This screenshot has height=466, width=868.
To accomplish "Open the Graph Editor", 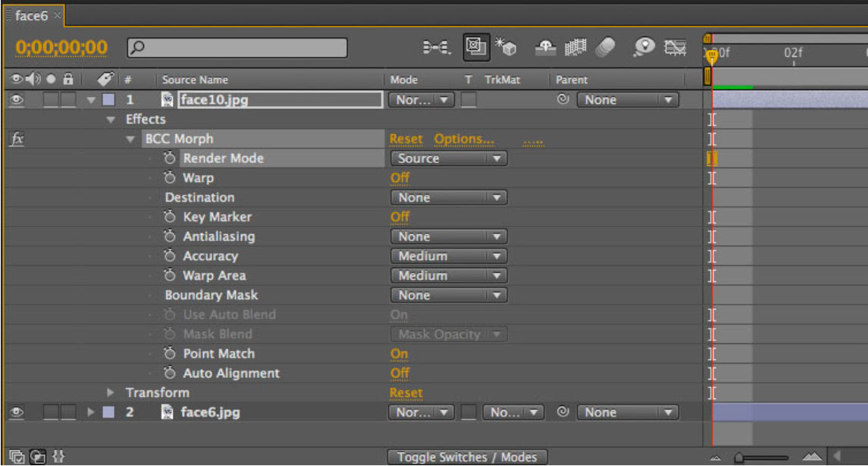I will 670,50.
